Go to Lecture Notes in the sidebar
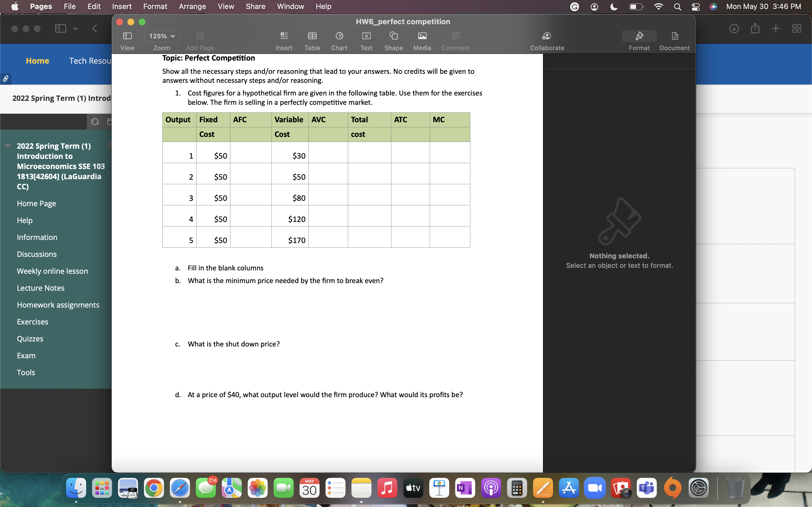This screenshot has height=507, width=812. click(40, 288)
